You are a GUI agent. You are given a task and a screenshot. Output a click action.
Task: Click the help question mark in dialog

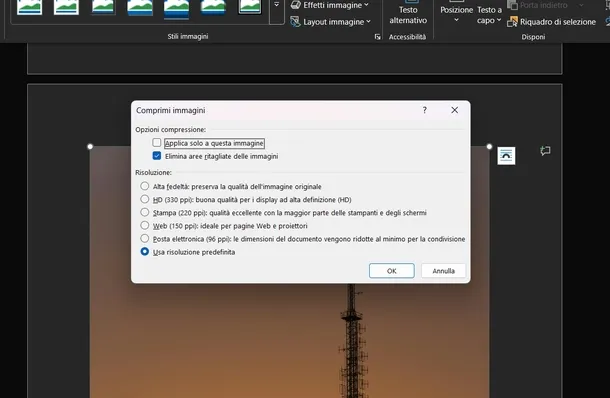pyautogui.click(x=424, y=110)
